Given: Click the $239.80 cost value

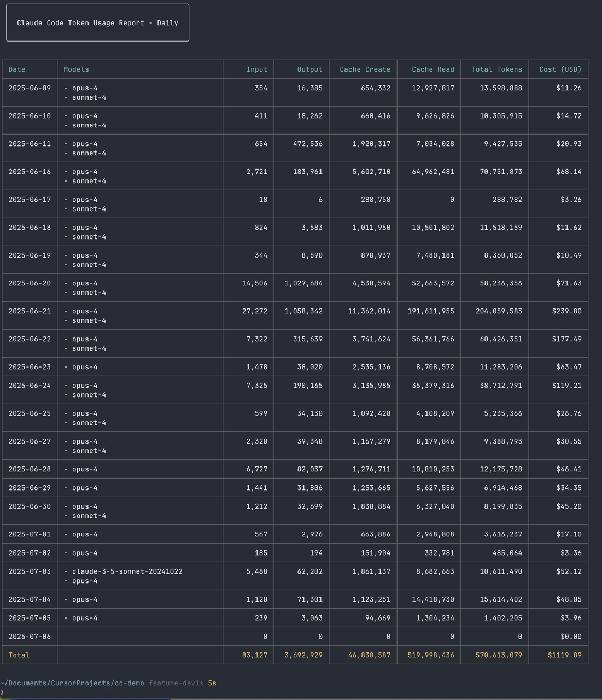Looking at the screenshot, I should [566, 311].
